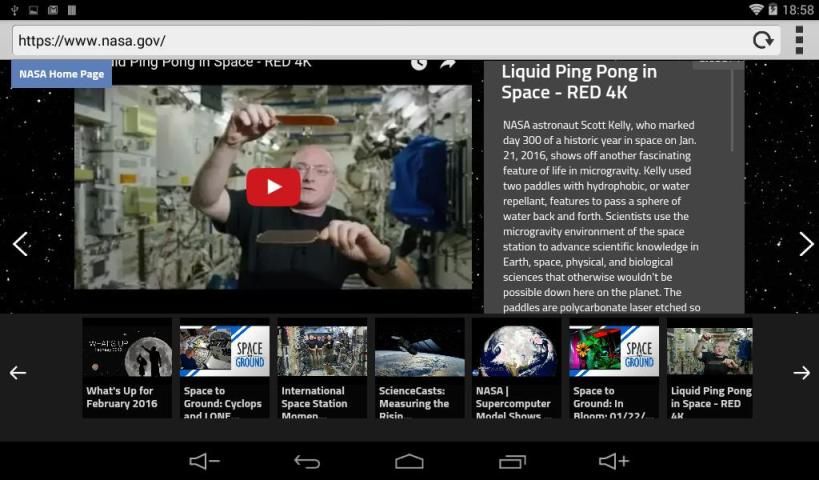Play the Liquid Ping Pong video

273,187
